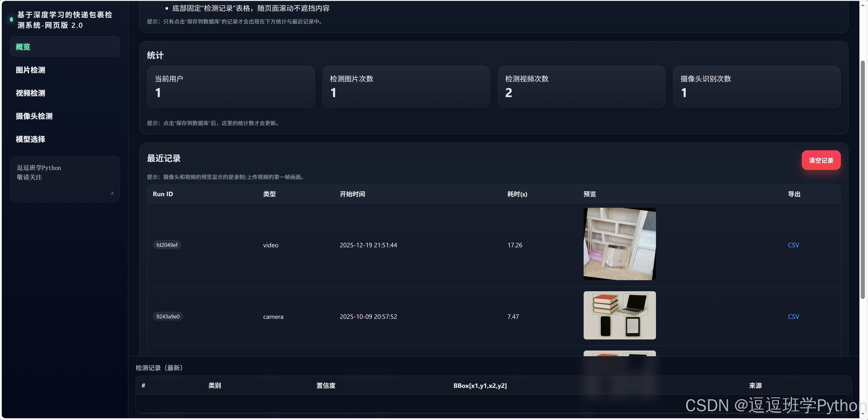Open the 概览 sidebar menu item
868x420 pixels.
[x=65, y=47]
